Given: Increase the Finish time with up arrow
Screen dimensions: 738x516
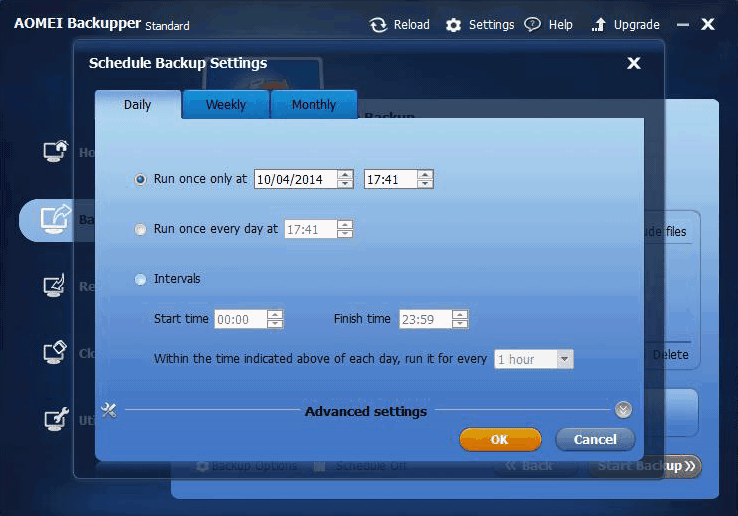Looking at the screenshot, I should pyautogui.click(x=460, y=314).
